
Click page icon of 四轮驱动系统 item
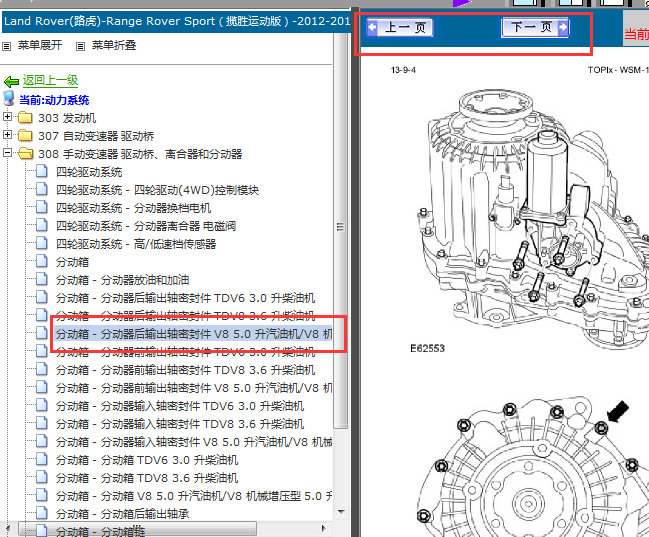[x=42, y=171]
